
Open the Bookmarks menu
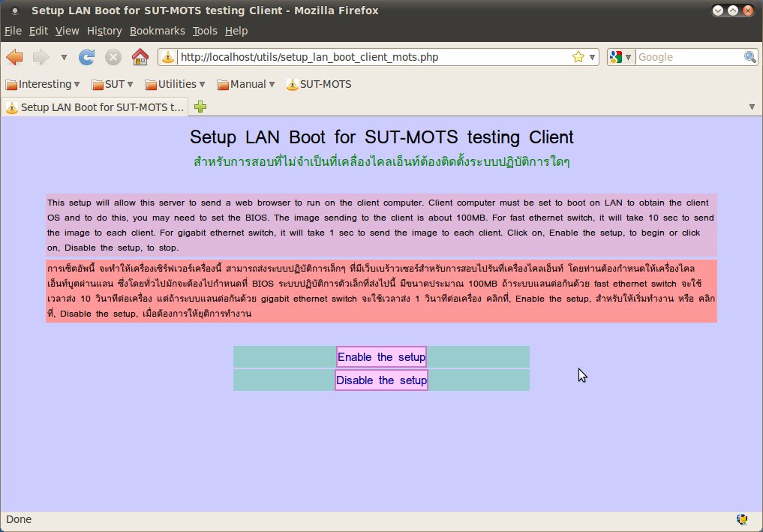point(157,31)
